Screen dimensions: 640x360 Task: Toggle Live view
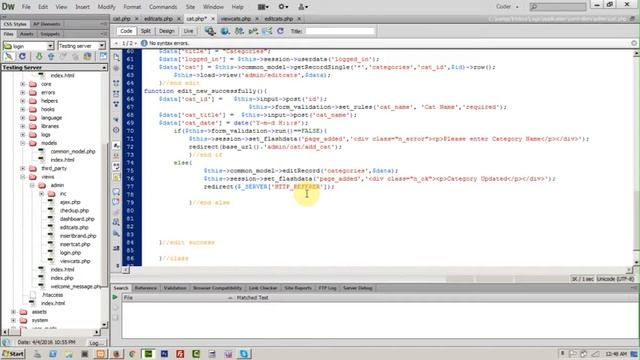point(188,31)
